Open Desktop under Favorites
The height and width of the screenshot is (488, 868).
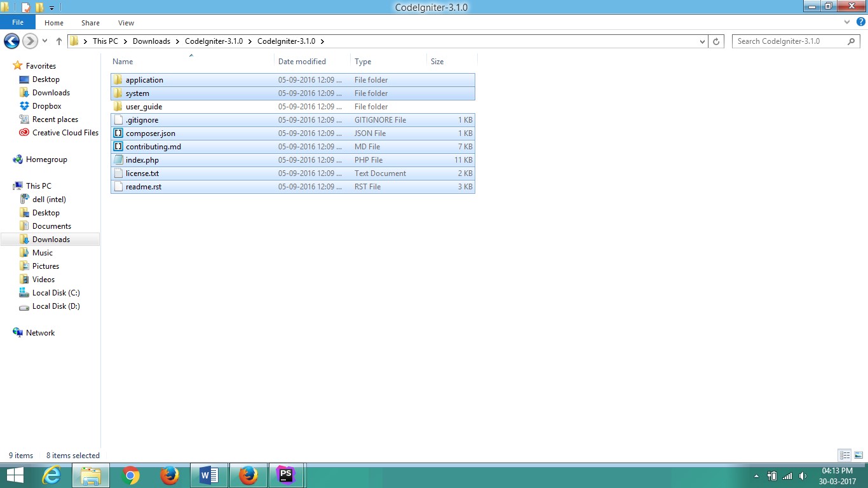point(46,79)
